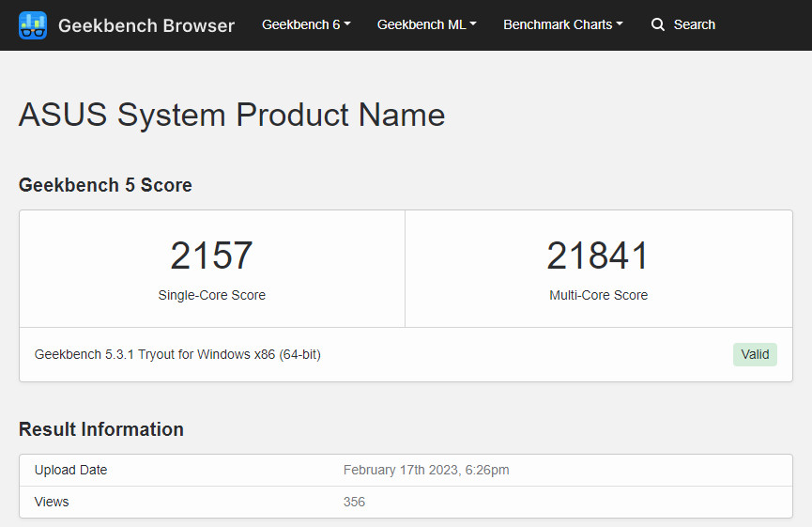This screenshot has width=812, height=527.
Task: Select the multi-core score 21841
Action: (598, 256)
